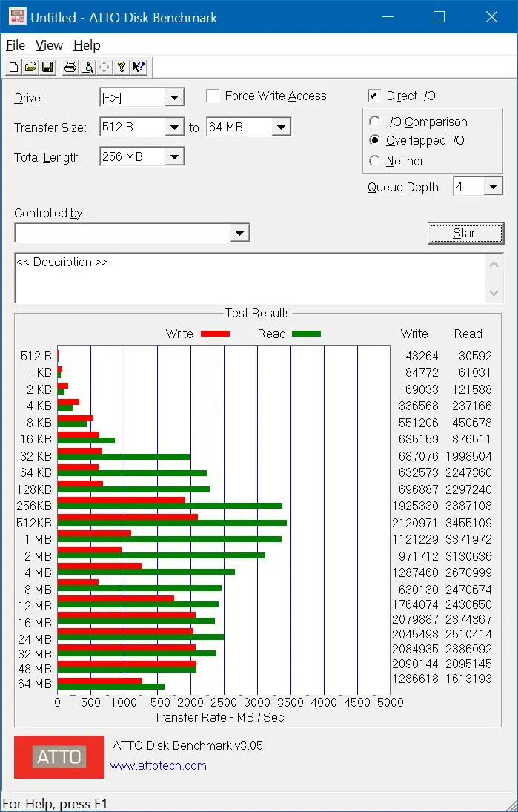The image size is (518, 812).
Task: Open the 512 B transfer size dropdown
Action: (x=174, y=127)
